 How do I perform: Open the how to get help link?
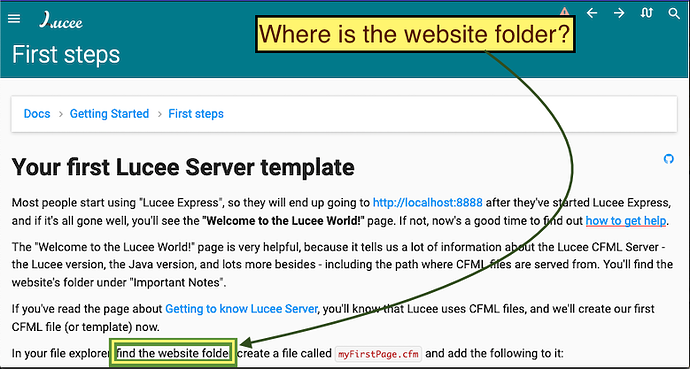626,221
